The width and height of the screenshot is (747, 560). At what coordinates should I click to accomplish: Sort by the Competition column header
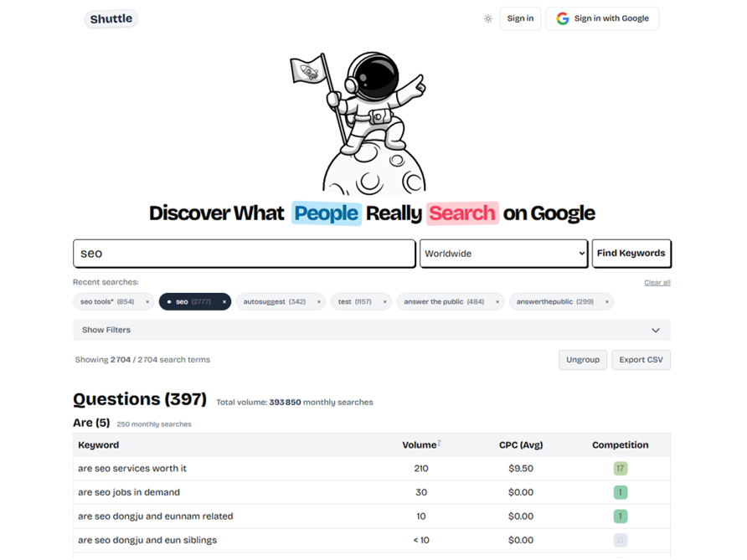coord(621,444)
